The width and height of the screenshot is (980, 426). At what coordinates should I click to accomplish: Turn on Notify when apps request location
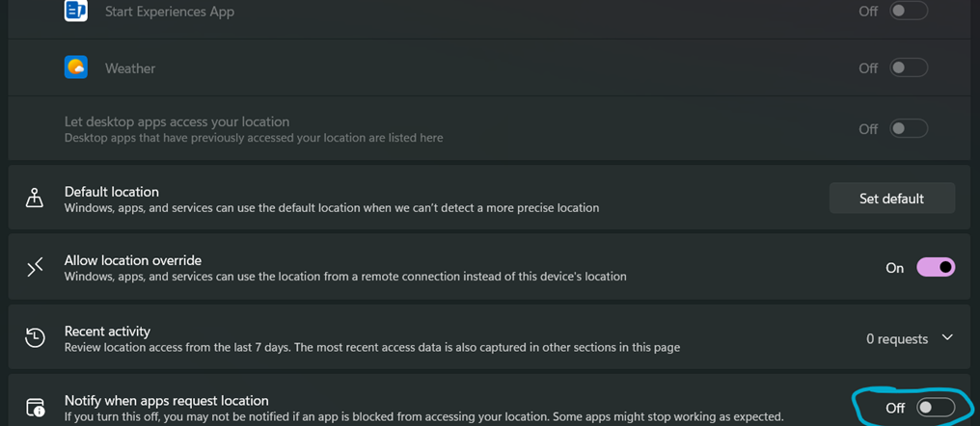pyautogui.click(x=935, y=408)
